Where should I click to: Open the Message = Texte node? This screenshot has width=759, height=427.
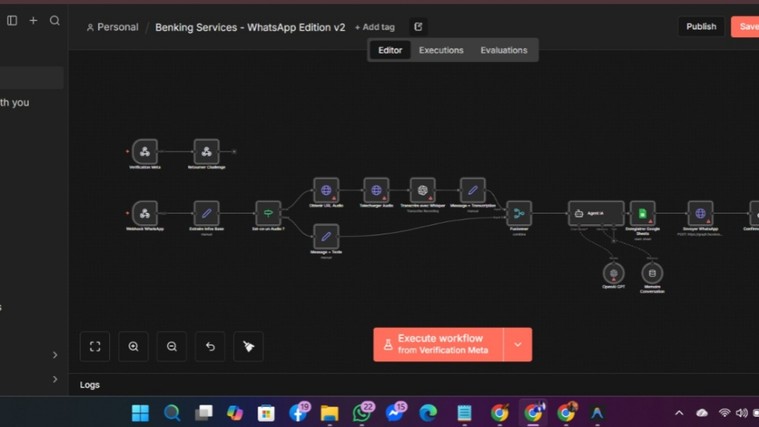tap(326, 236)
